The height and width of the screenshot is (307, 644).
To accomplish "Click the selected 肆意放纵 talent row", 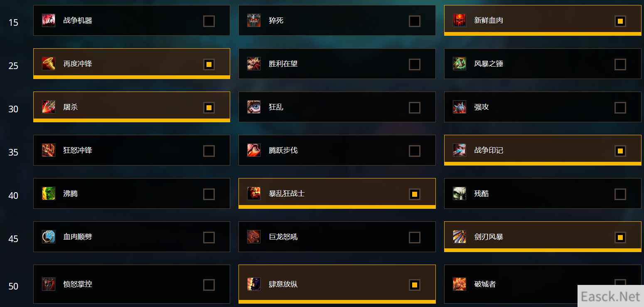I will tap(337, 284).
